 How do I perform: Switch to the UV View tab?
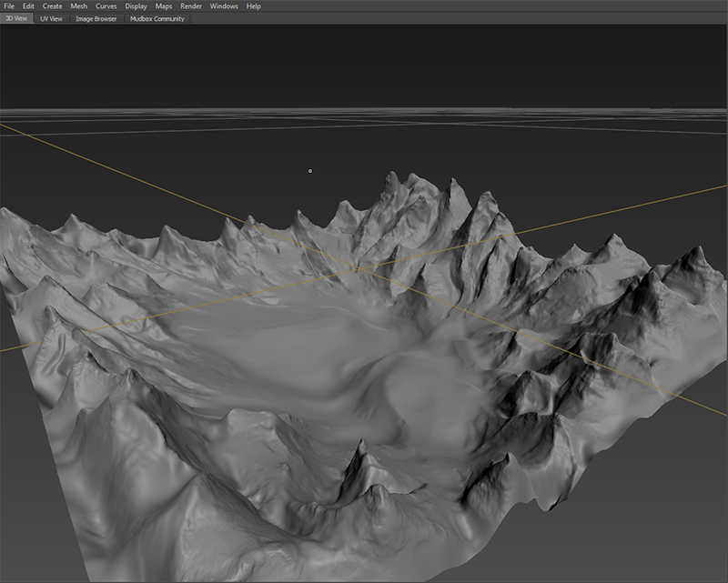(51, 18)
